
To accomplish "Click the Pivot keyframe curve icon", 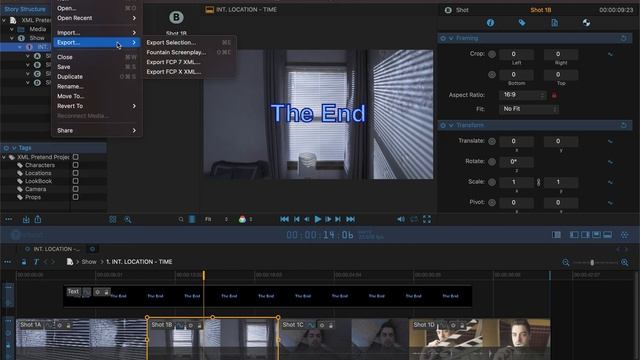I will 610,202.
